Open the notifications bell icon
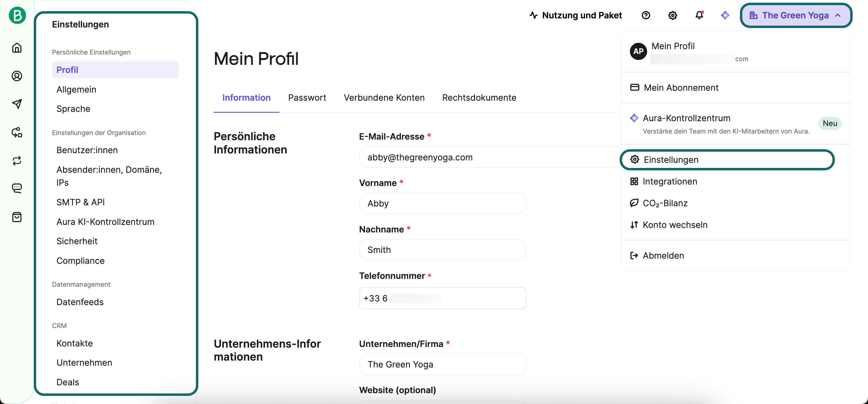The image size is (868, 404). 699,15
